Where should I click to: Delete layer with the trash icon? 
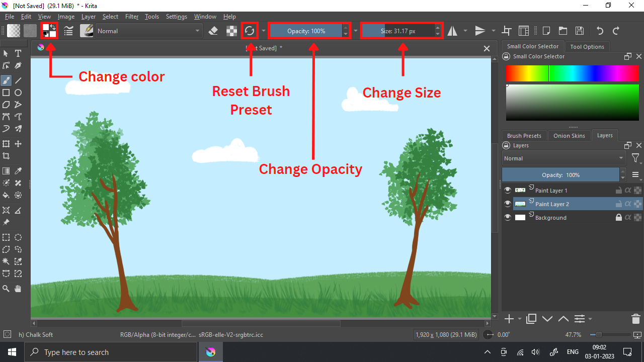pos(636,319)
